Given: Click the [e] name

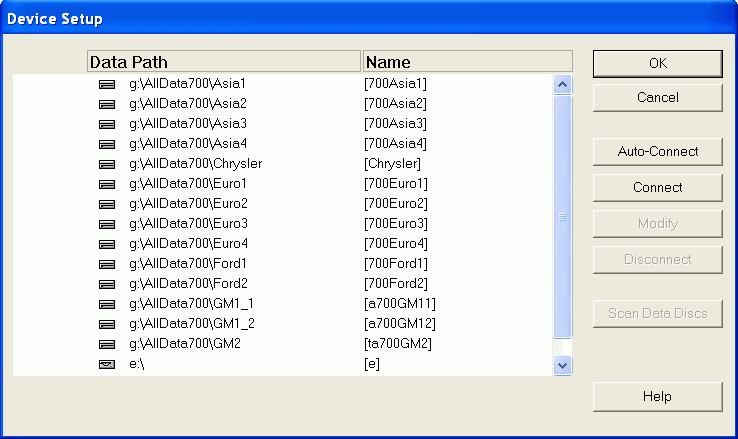Looking at the screenshot, I should tap(372, 364).
